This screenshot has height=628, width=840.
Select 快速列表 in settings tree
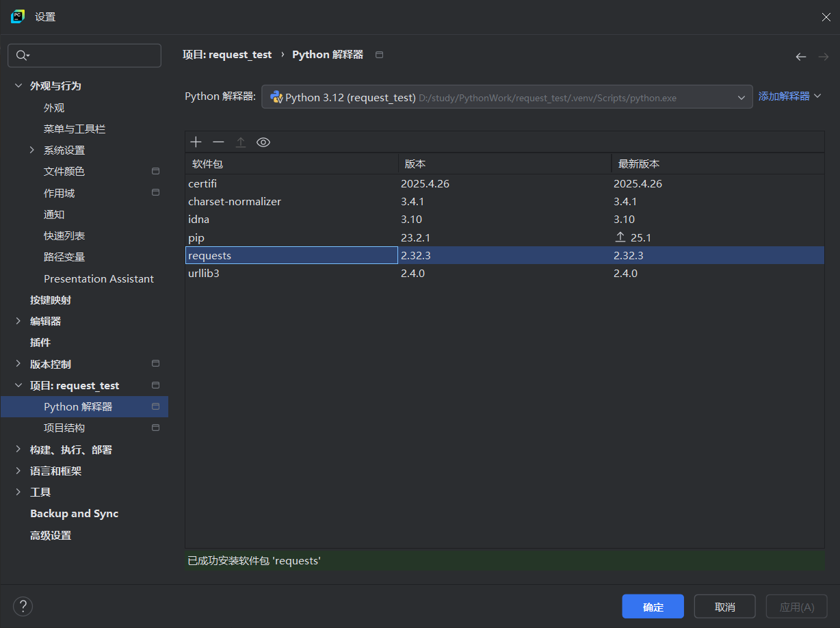pos(64,235)
